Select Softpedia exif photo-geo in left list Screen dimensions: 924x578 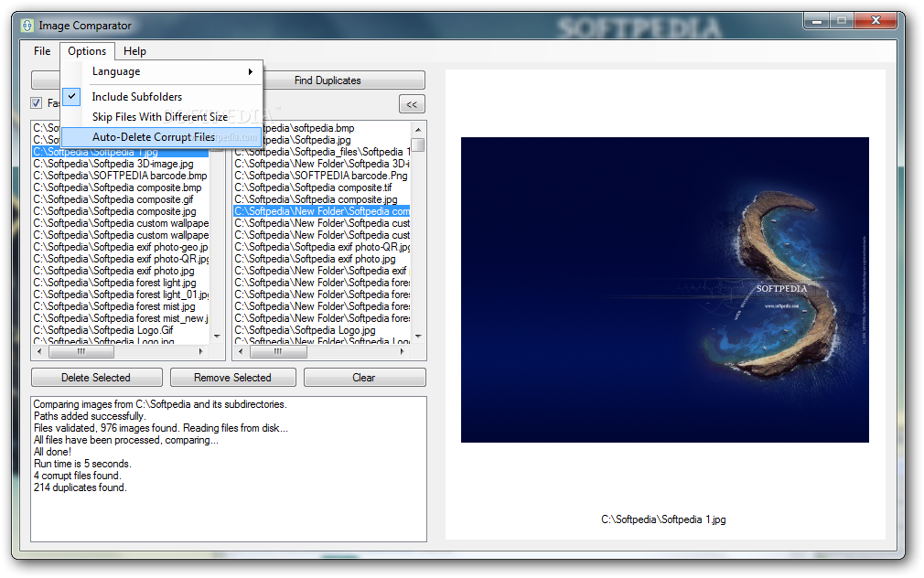[121, 247]
